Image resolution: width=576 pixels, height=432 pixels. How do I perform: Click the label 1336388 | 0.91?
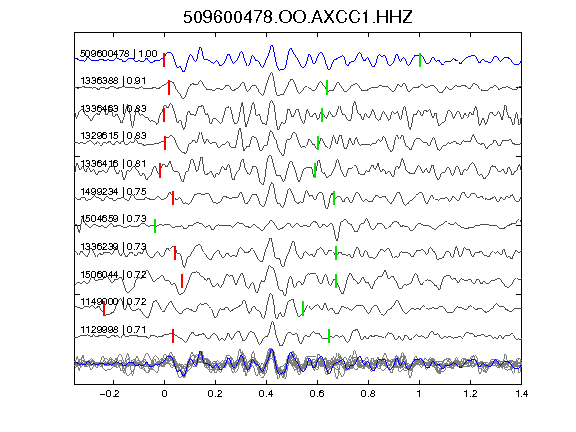pos(113,80)
